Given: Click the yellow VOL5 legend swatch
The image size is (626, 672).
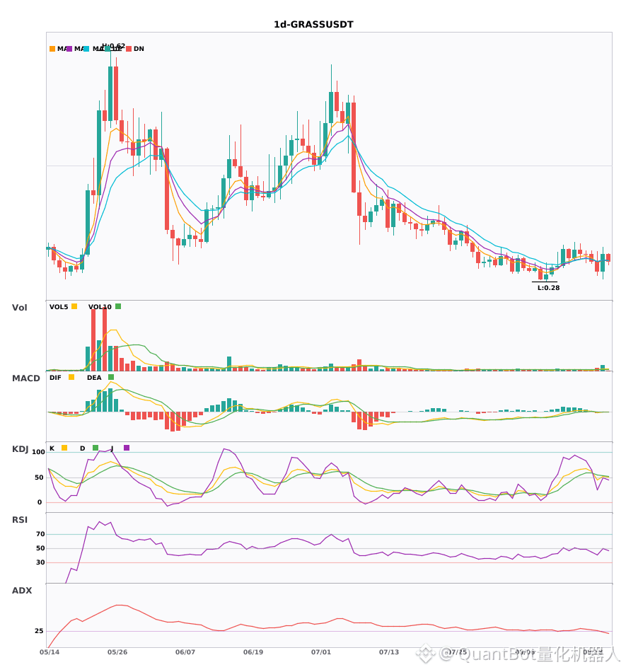Looking at the screenshot, I should click(74, 306).
